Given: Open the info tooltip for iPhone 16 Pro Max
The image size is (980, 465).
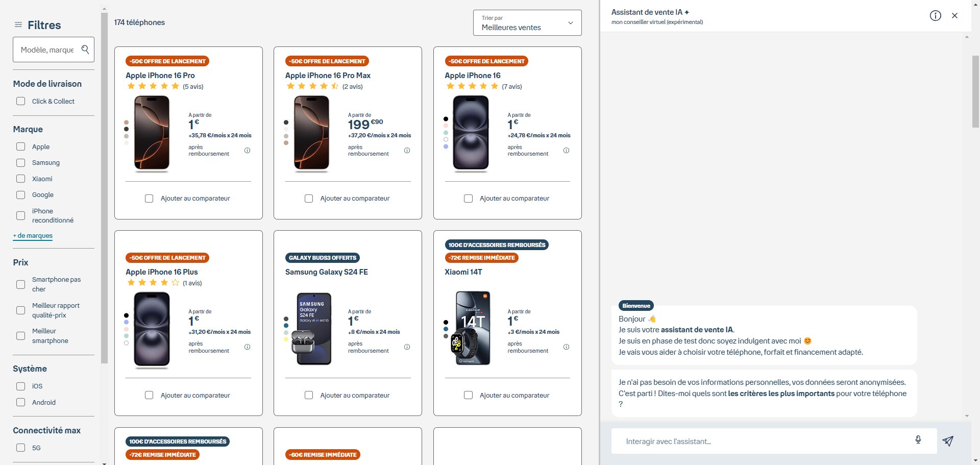Looking at the screenshot, I should (407, 150).
